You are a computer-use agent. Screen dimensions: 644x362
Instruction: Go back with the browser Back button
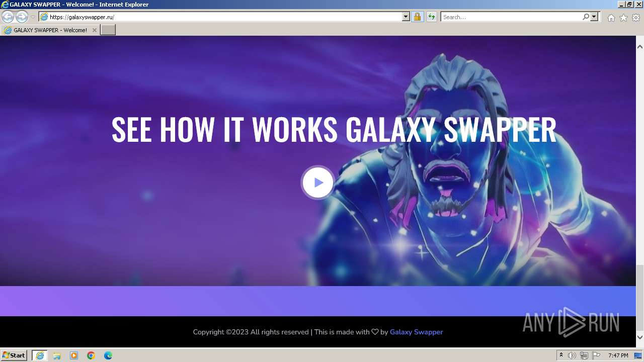click(x=8, y=17)
